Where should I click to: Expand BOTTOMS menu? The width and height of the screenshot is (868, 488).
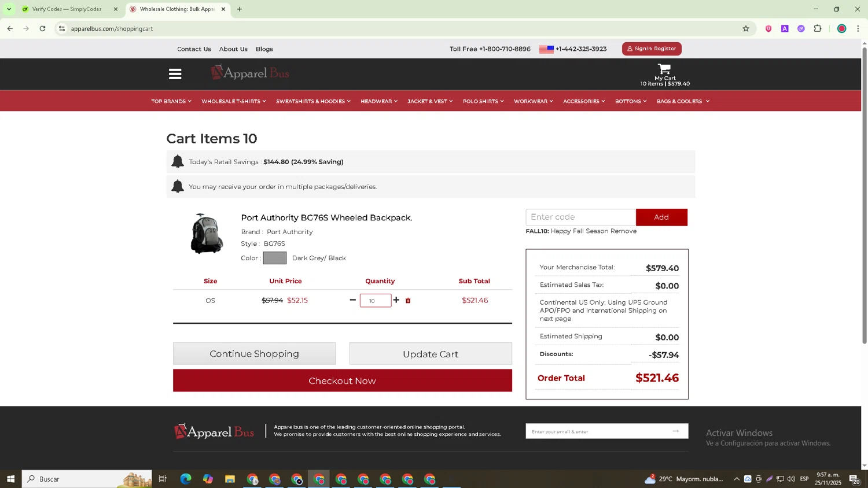631,101
